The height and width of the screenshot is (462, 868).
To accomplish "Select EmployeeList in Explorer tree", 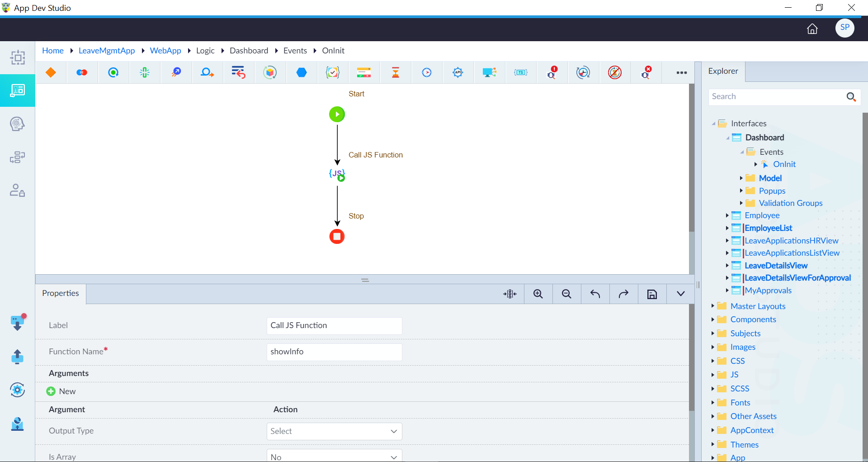I will 768,228.
